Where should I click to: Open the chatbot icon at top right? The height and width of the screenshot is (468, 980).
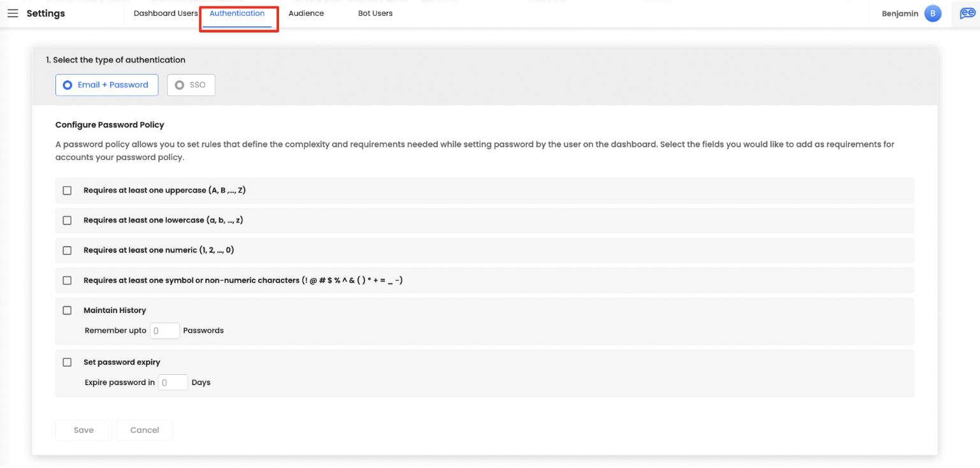tap(967, 13)
